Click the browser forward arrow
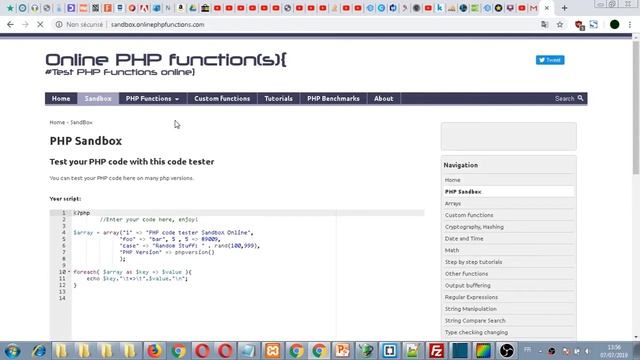The height and width of the screenshot is (360, 640). (25, 24)
